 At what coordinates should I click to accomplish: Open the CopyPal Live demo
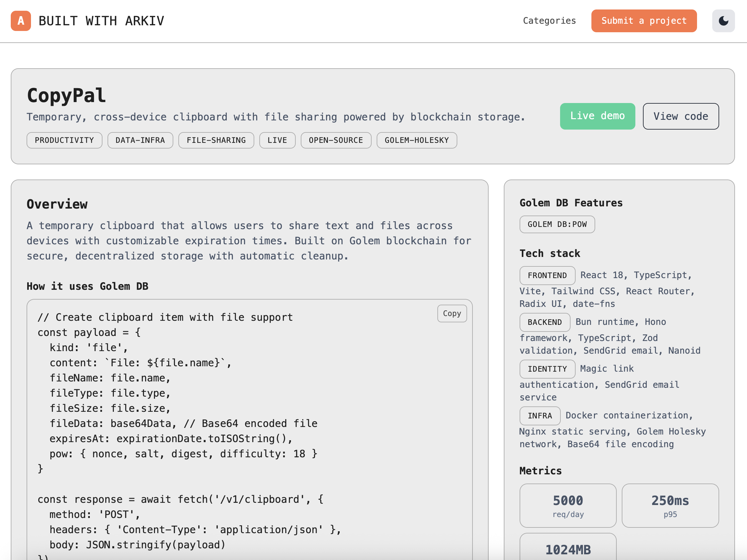point(597,116)
